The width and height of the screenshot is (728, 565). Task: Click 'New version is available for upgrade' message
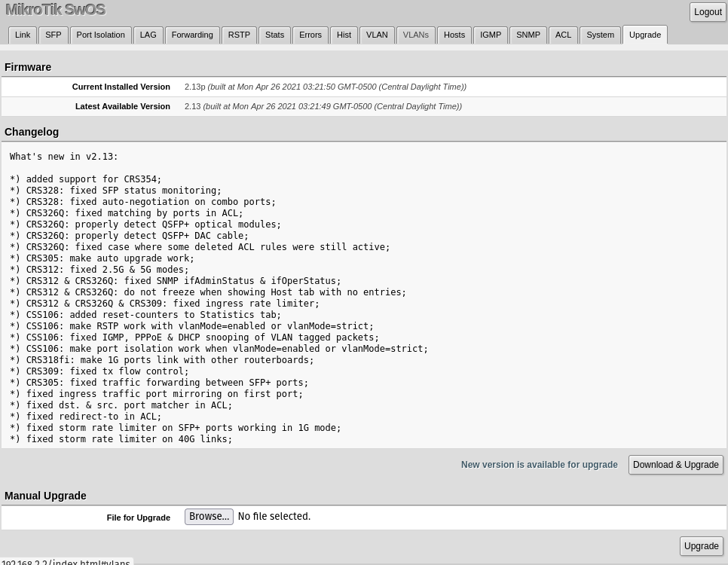(539, 465)
